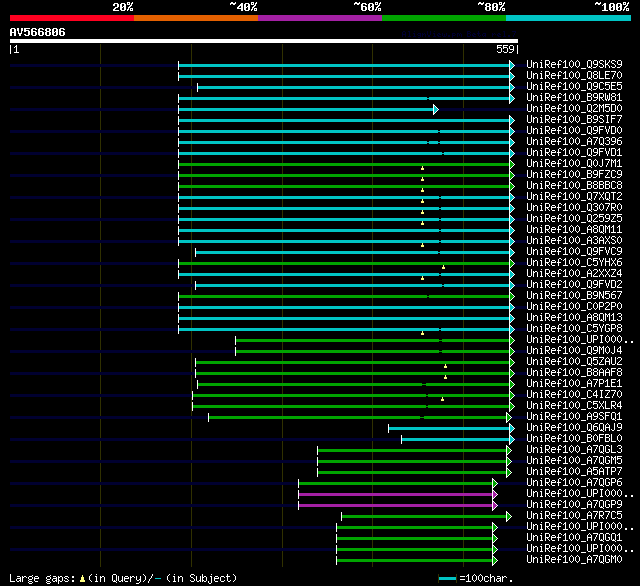
Task: Click the white AV566806 query bar
Action: pos(264,41)
